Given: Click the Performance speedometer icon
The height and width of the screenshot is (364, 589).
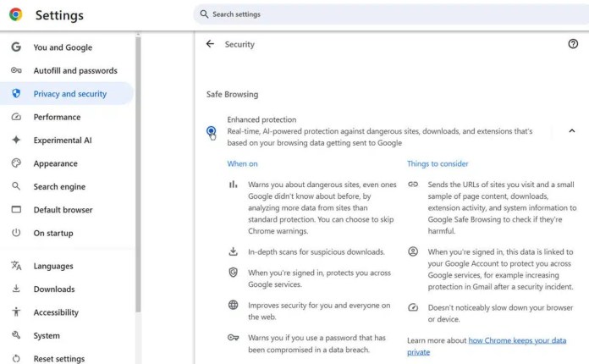Looking at the screenshot, I should [x=16, y=117].
